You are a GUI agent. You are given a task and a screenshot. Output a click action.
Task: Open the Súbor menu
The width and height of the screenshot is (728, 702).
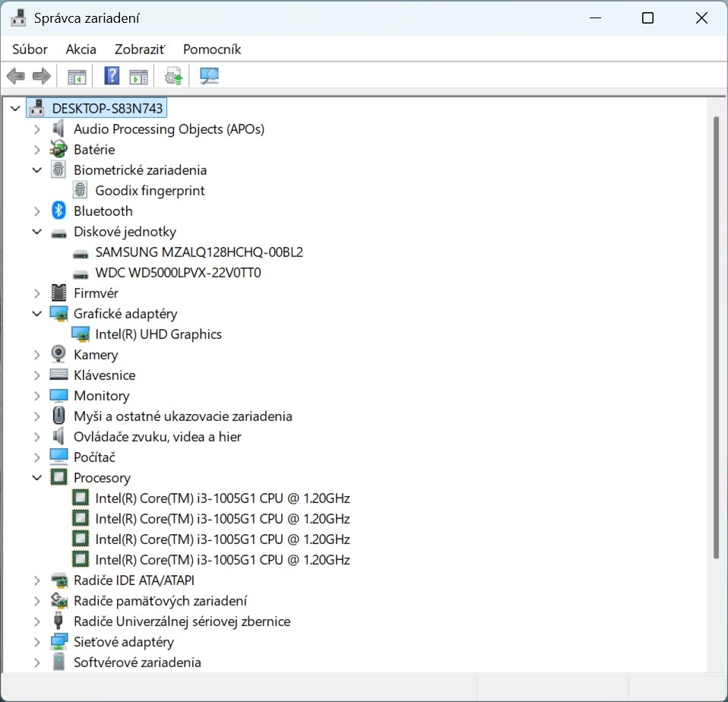pyautogui.click(x=30, y=49)
